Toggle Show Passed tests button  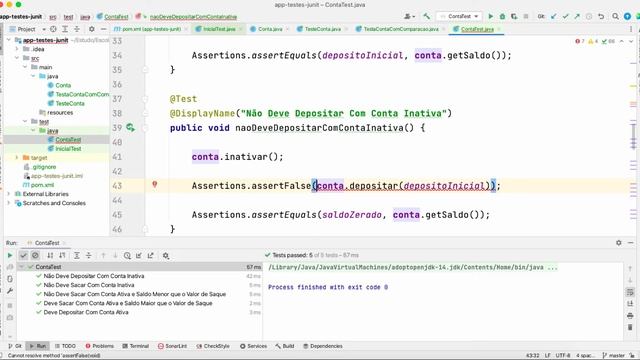coord(23,256)
